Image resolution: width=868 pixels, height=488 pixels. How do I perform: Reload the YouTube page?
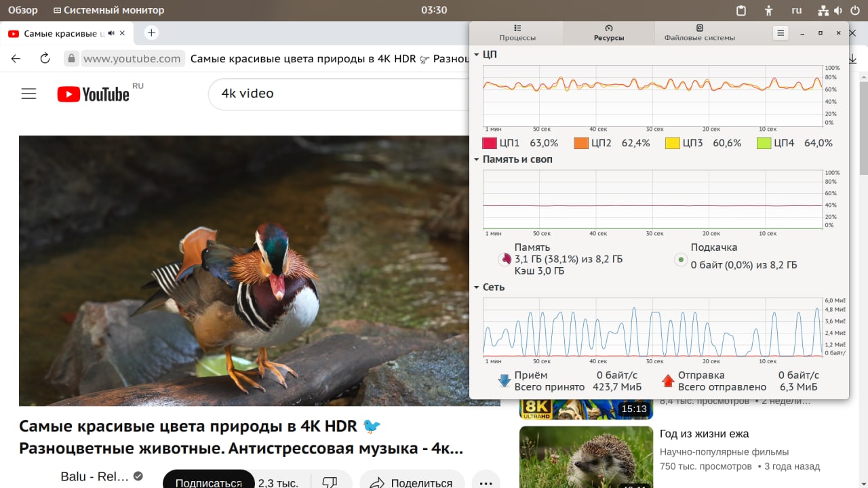[x=45, y=58]
